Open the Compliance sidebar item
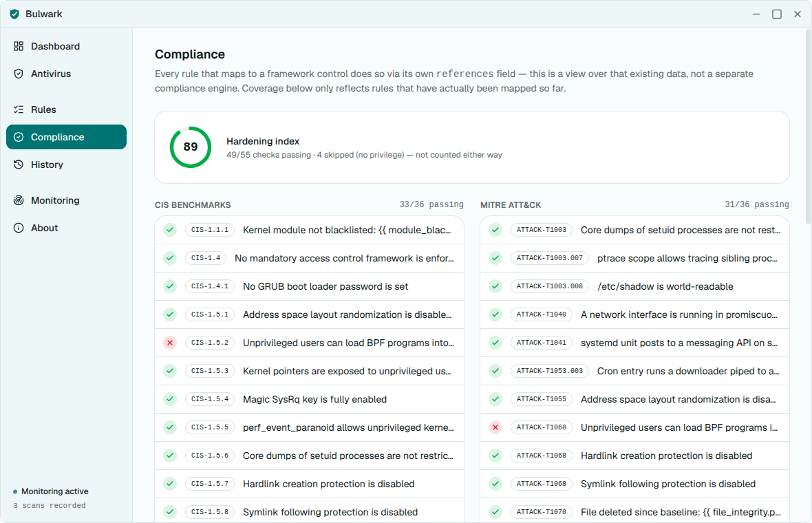This screenshot has width=812, height=523. tap(66, 137)
